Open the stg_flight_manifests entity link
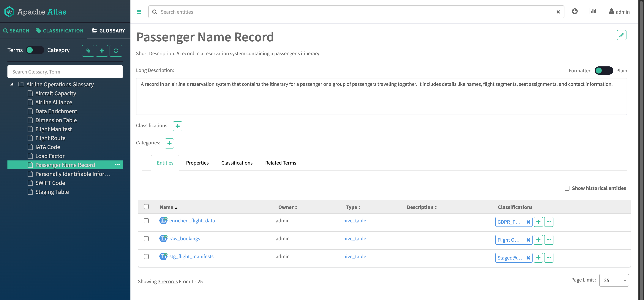This screenshot has height=300, width=644. click(191, 257)
